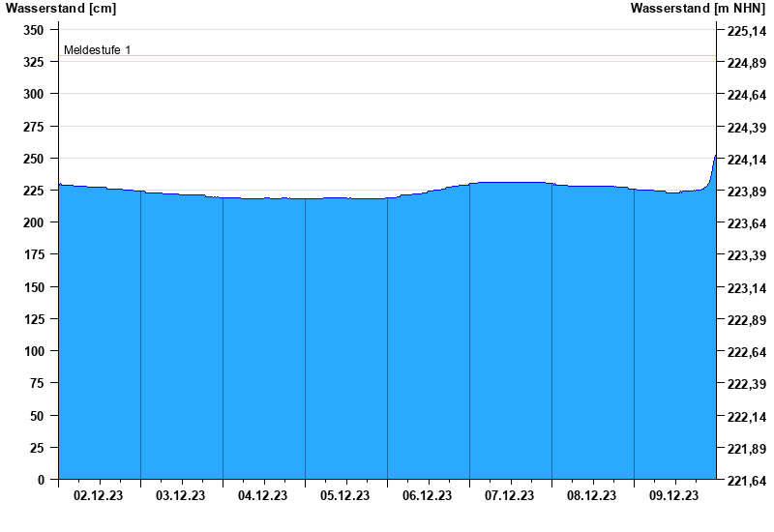The image size is (774, 532).
Task: Click the Meldestufe 1 threshold label
Action: (97, 50)
